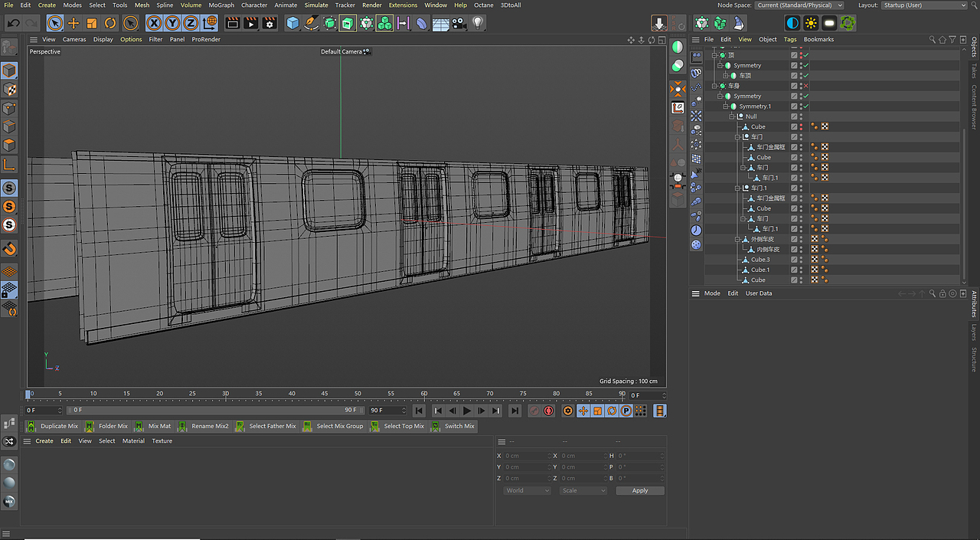Image resolution: width=980 pixels, height=540 pixels.
Task: Open the World coordinate system dropdown
Action: [527, 490]
